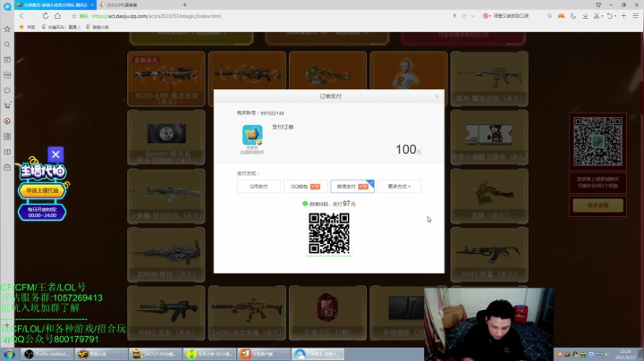Open the scissors screenshot tool
The height and width of the screenshot is (361, 644).
coord(597,16)
